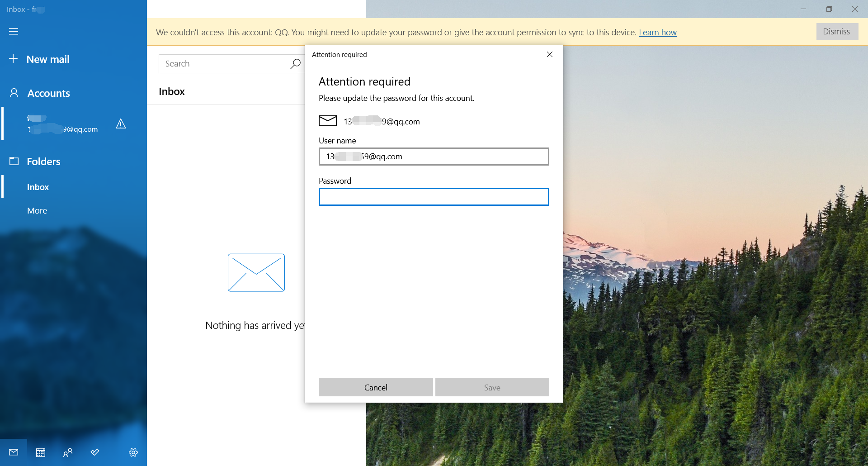Click the New mail plus icon
Image resolution: width=868 pixels, height=466 pixels.
pos(14,59)
